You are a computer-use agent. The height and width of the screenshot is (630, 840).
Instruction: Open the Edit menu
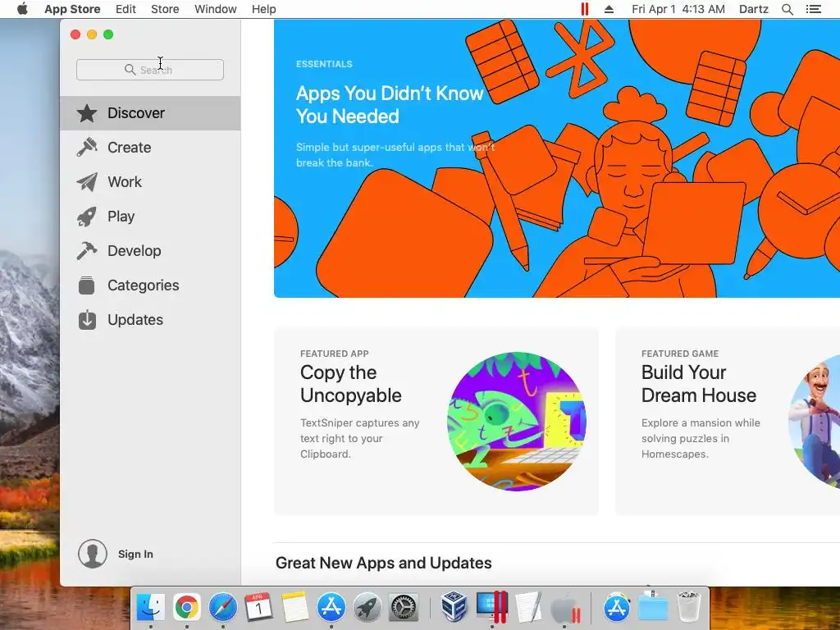pyautogui.click(x=126, y=9)
